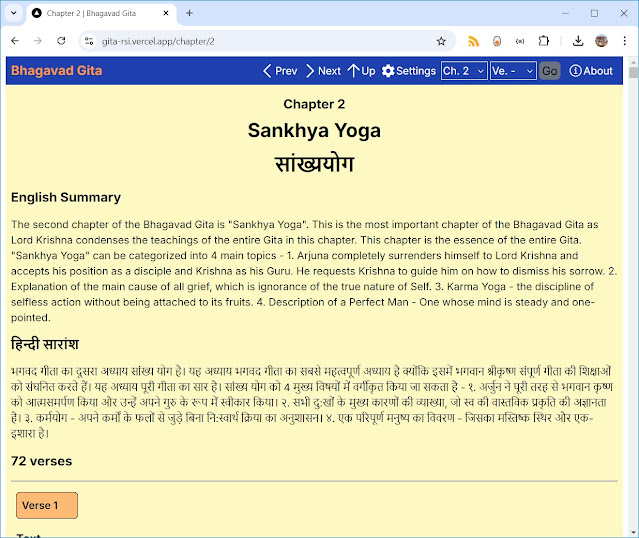The width and height of the screenshot is (639, 538).
Task: Click the 72 verses text
Action: coord(42,461)
